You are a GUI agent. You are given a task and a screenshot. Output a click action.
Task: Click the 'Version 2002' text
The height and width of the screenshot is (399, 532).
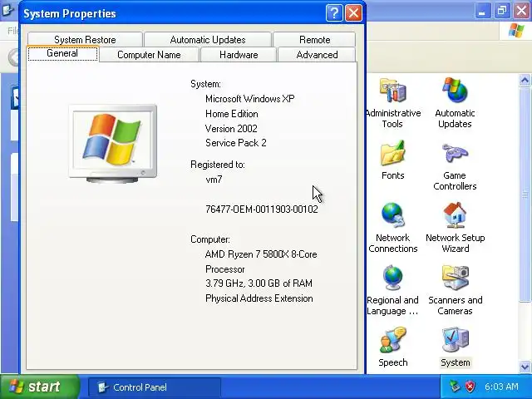pyautogui.click(x=231, y=129)
